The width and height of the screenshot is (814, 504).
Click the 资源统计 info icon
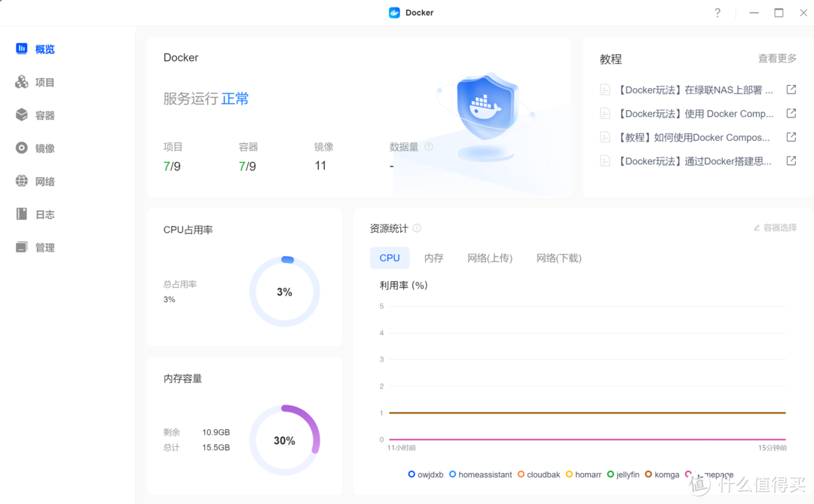pyautogui.click(x=416, y=228)
